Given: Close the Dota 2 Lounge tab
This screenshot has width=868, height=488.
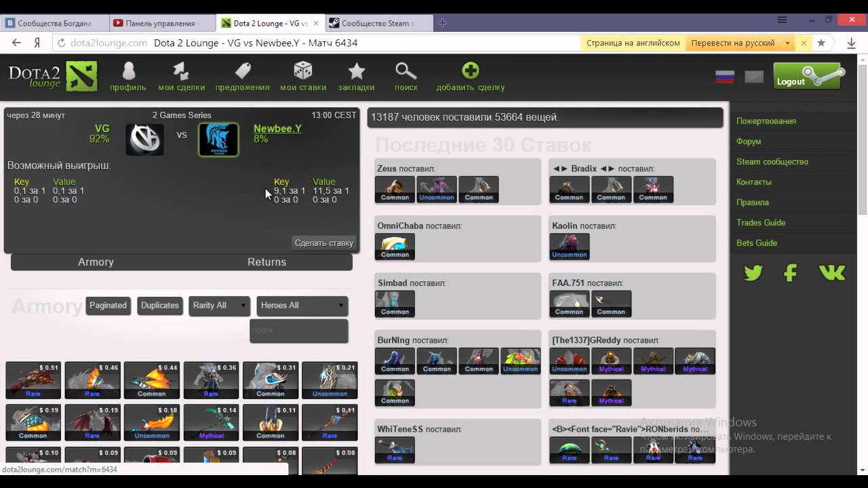Looking at the screenshot, I should [x=316, y=23].
